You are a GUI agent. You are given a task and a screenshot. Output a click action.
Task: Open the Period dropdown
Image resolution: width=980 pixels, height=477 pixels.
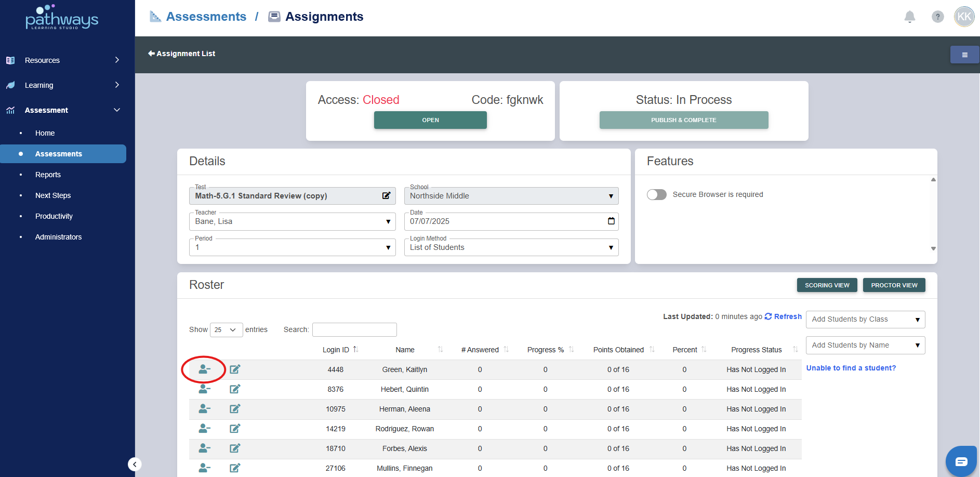pos(293,247)
